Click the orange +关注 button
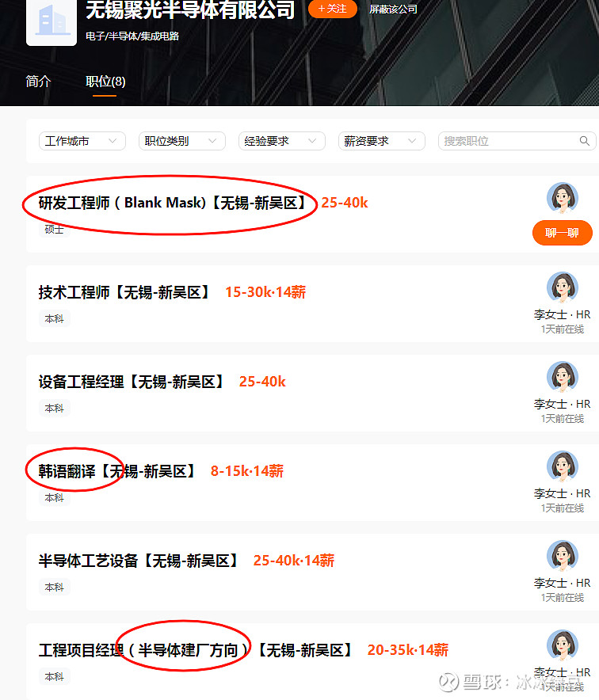Image resolution: width=599 pixels, height=700 pixels. tap(333, 9)
